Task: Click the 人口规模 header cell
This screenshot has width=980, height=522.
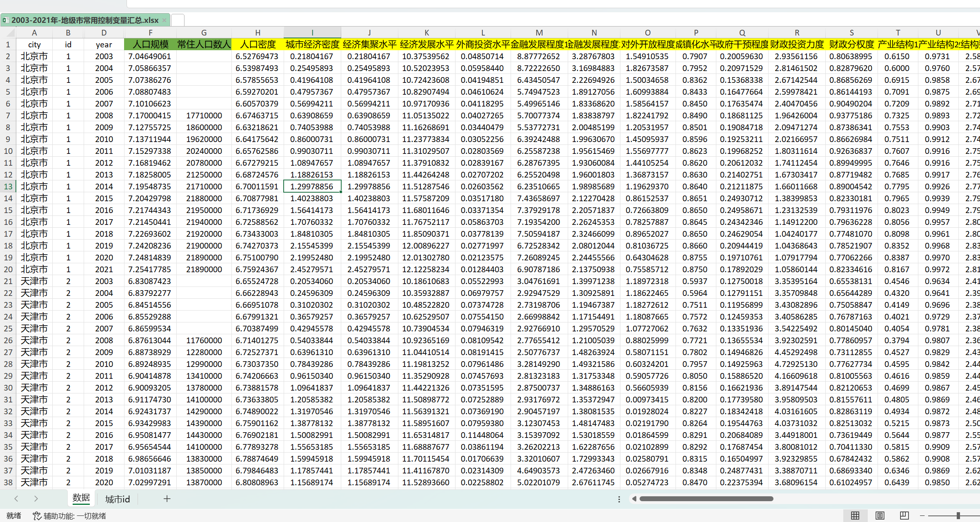Action: [x=150, y=44]
